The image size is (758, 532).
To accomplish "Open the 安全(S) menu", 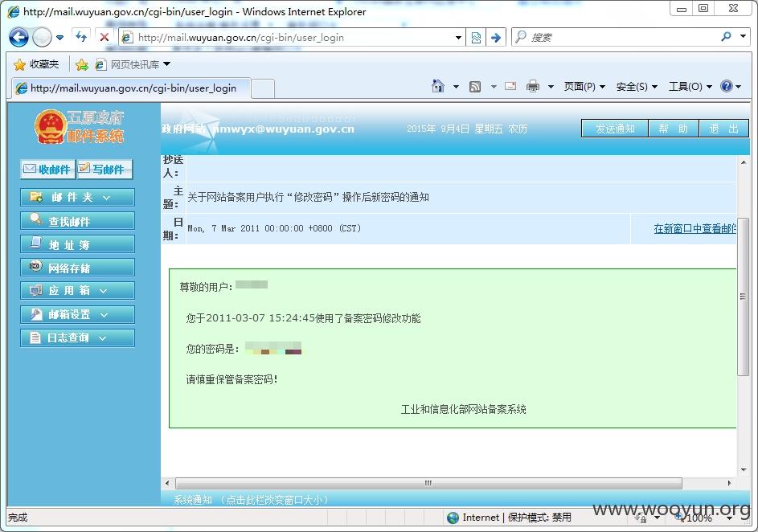I will click(x=637, y=87).
